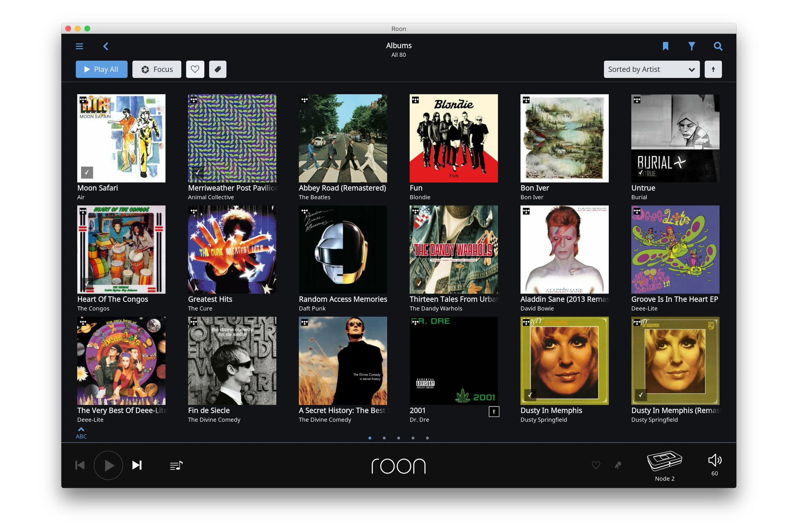The height and width of the screenshot is (532, 798).
Task: Click the microphone lyrics icon in footer
Action: coord(618,465)
